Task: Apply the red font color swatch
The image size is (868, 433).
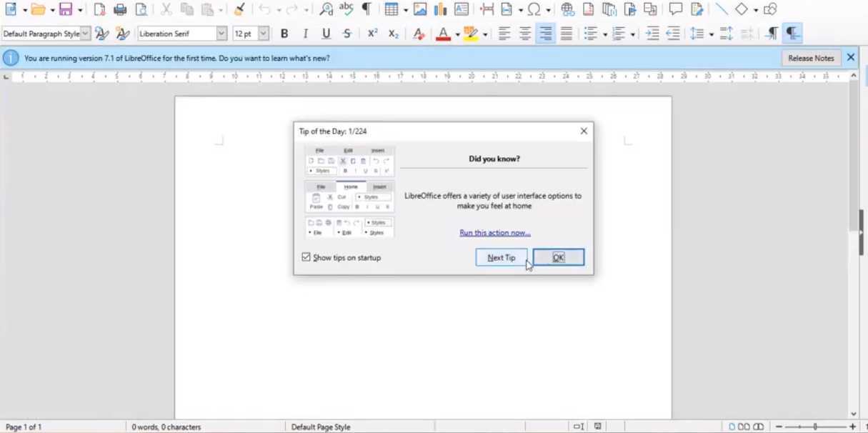Action: point(443,34)
